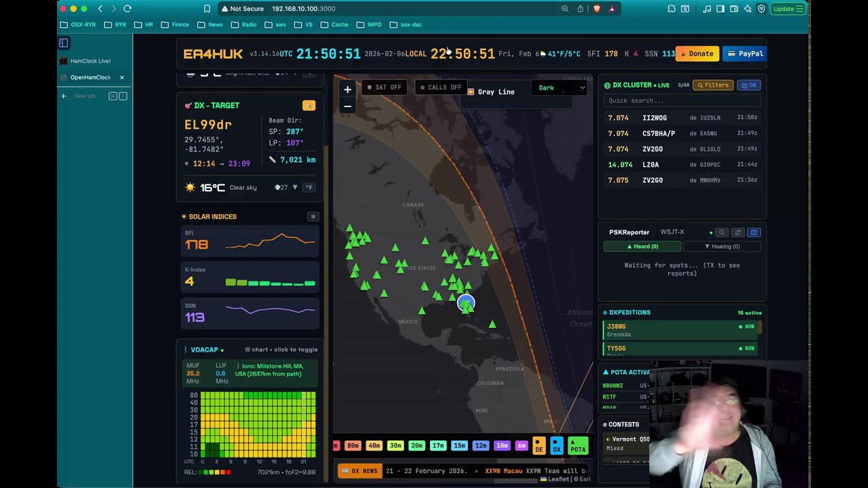Viewport: 868px width, 488px height.
Task: Open the J38WG Grenada DXpedition entry
Action: [x=680, y=330]
